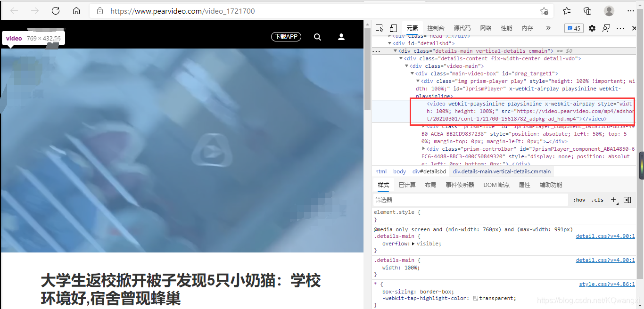Open Collections icon in toolbar
Viewport: 644px width, 309px height.
(587, 11)
